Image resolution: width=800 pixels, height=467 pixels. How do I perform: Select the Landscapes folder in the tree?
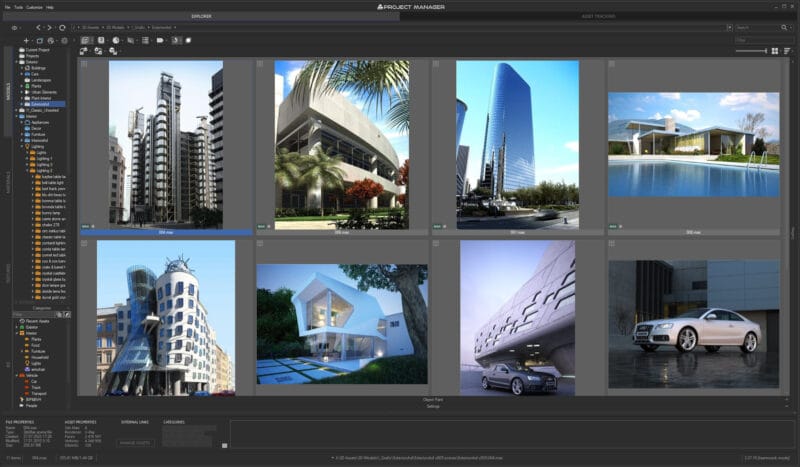[x=41, y=80]
